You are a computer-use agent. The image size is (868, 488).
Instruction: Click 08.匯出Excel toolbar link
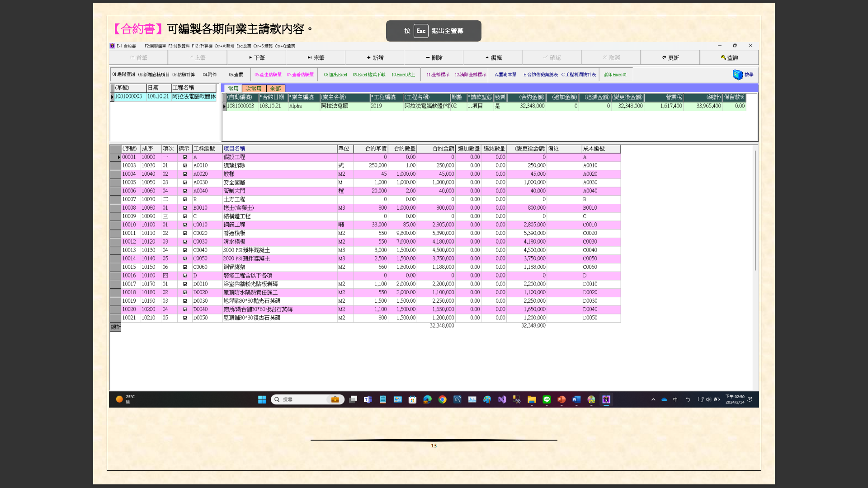[335, 75]
